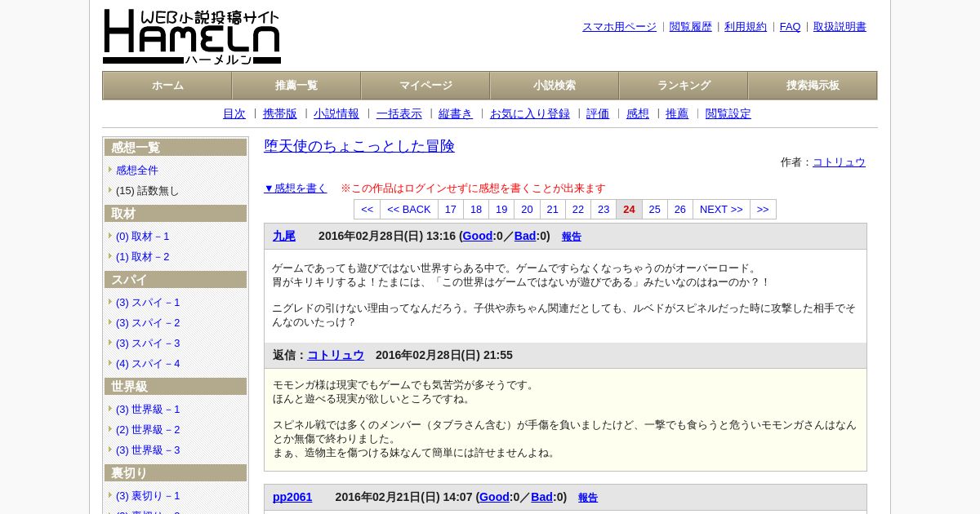Open 取扱説明書 link

[x=840, y=27]
